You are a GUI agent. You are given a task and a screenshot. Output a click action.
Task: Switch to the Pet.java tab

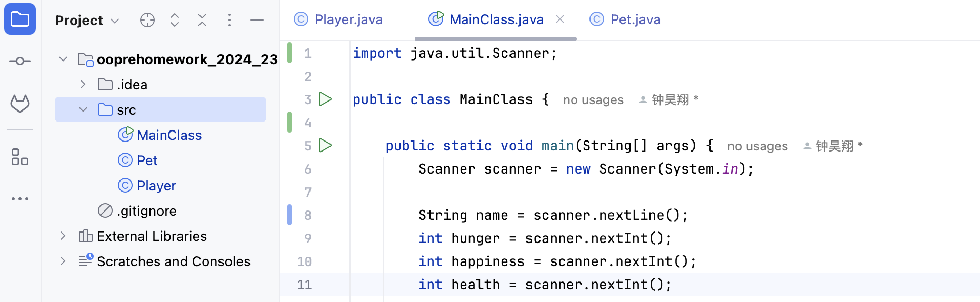[625, 19]
